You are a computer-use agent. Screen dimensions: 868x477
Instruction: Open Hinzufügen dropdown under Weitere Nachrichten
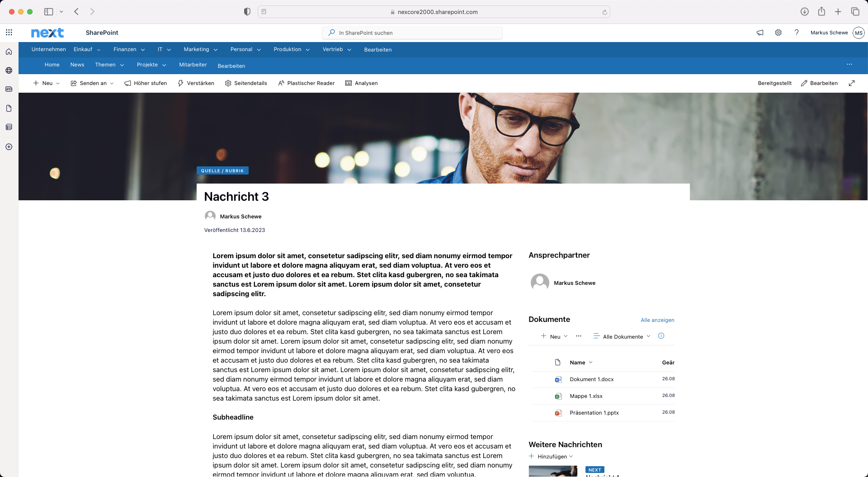pos(551,456)
